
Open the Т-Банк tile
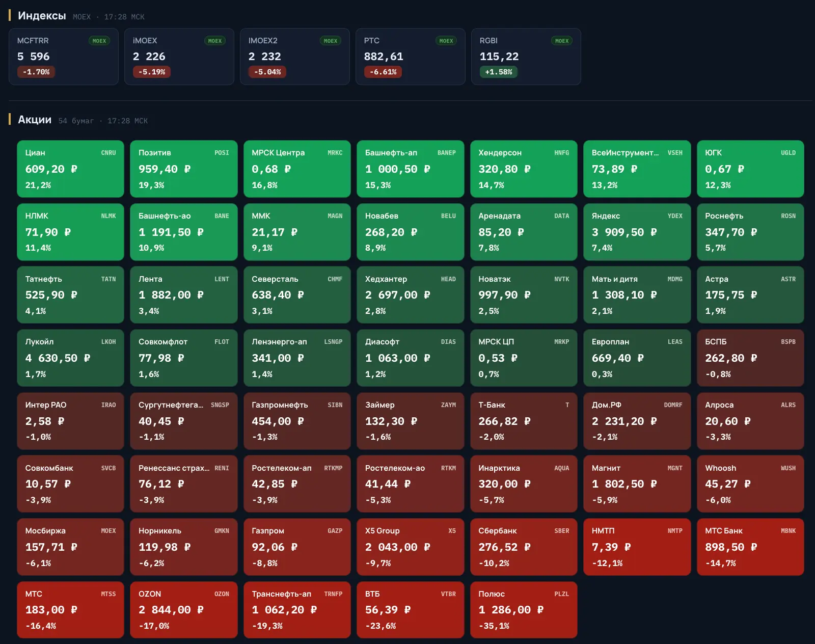coord(524,421)
